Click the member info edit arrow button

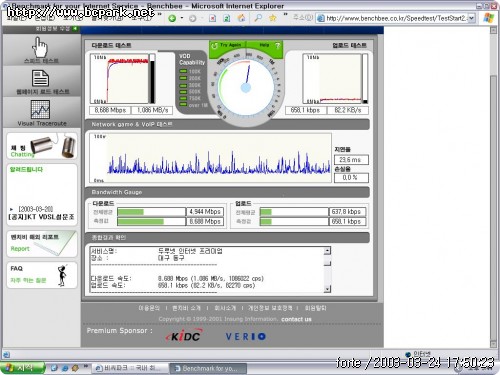click(75, 29)
